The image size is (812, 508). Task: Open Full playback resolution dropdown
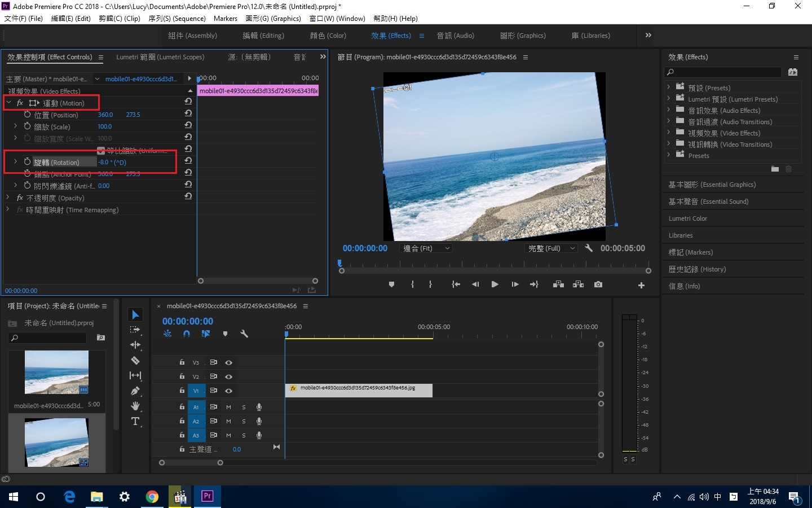tap(552, 248)
